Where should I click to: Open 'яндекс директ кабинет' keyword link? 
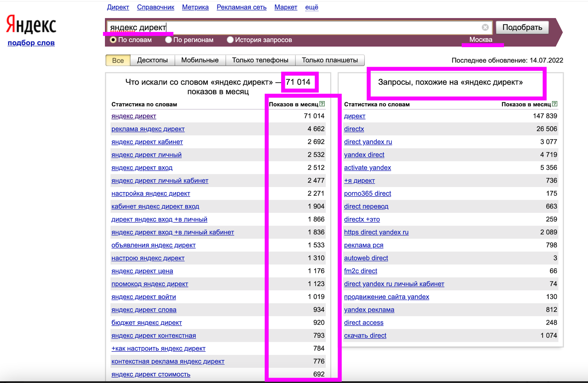click(x=147, y=142)
